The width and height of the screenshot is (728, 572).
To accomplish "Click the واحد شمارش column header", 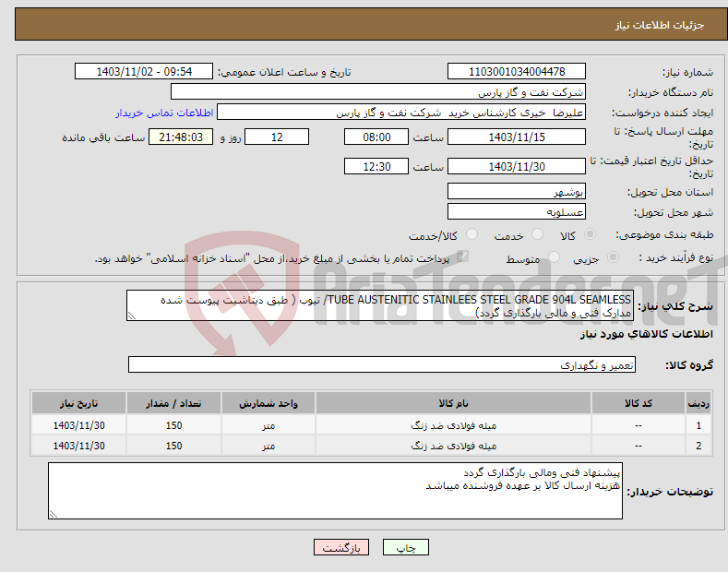I will tap(269, 403).
